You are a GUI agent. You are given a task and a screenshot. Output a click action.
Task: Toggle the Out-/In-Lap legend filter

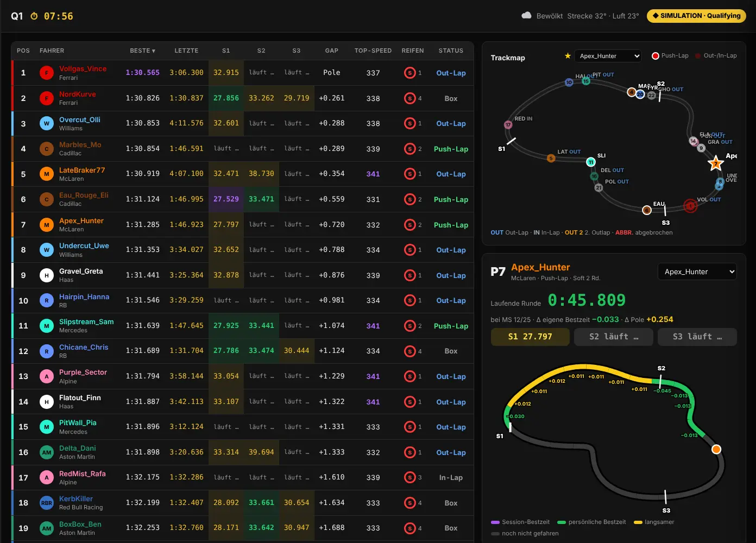pyautogui.click(x=716, y=56)
